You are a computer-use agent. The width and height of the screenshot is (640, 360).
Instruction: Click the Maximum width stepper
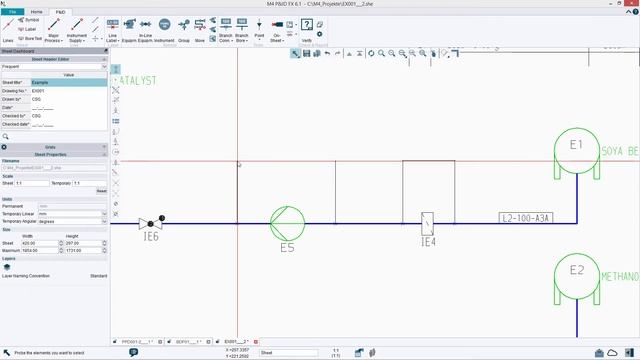pyautogui.click(x=61, y=251)
